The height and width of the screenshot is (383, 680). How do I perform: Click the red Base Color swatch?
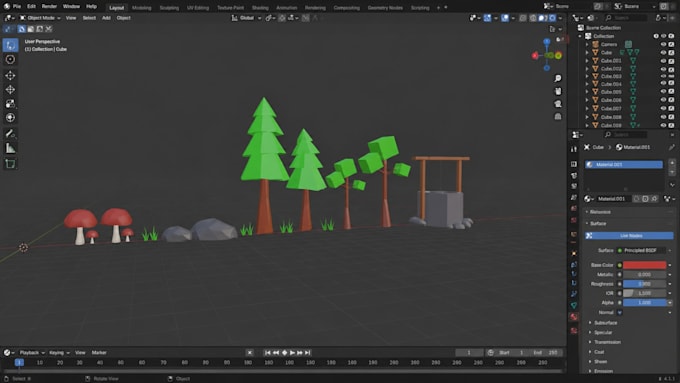(644, 265)
